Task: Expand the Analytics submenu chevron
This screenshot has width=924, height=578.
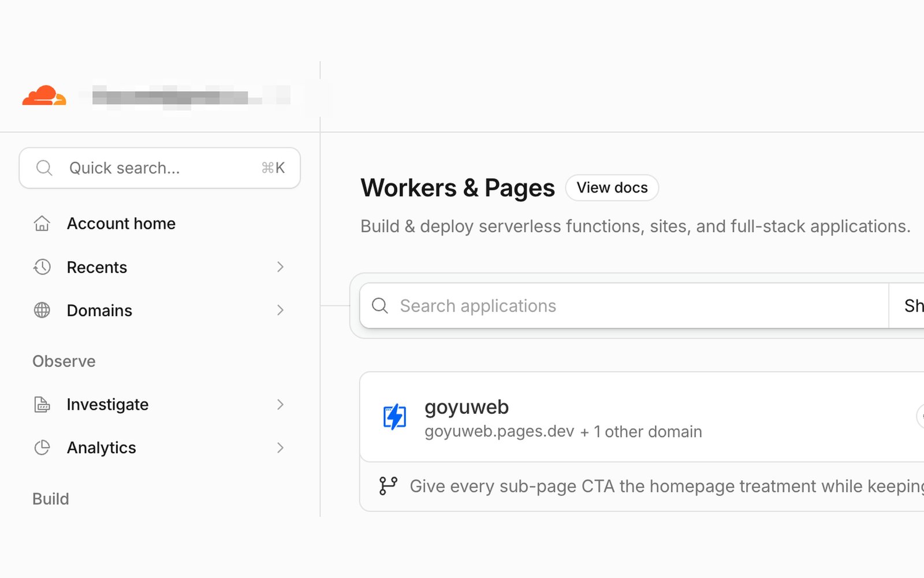Action: (x=280, y=448)
